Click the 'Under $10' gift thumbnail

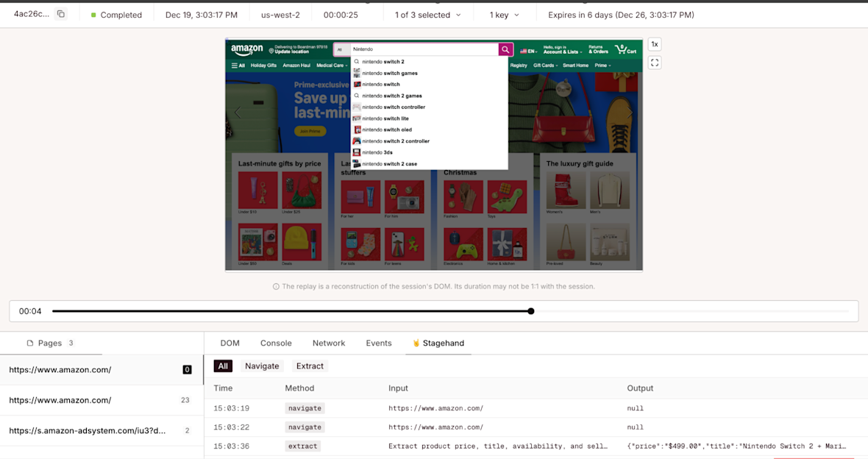(x=257, y=190)
